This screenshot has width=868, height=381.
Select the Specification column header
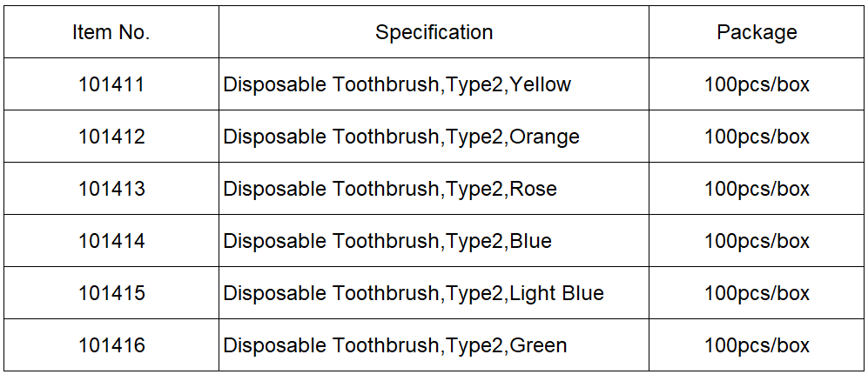click(x=434, y=32)
